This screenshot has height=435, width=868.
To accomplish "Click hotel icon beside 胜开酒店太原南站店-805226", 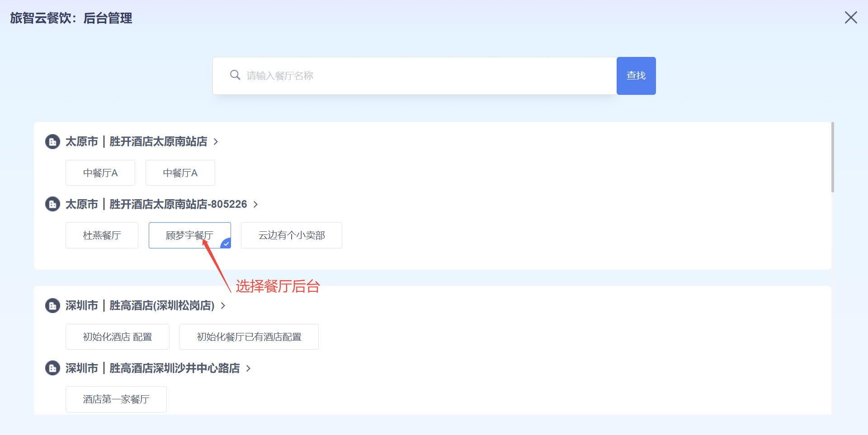I will (53, 204).
